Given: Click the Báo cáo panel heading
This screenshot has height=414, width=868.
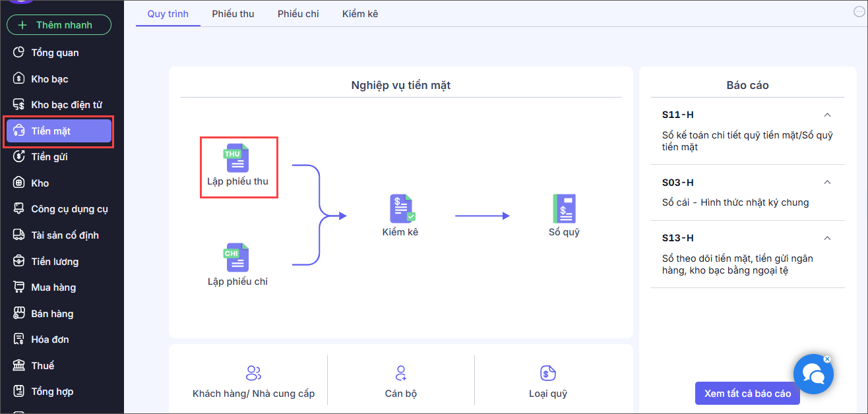Looking at the screenshot, I should tap(747, 85).
